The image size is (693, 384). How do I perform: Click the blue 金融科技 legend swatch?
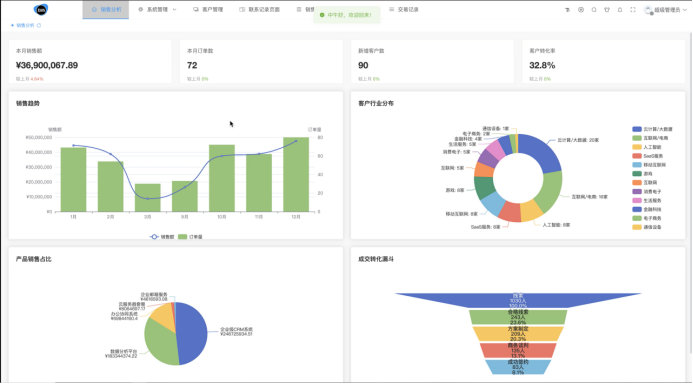(x=637, y=209)
